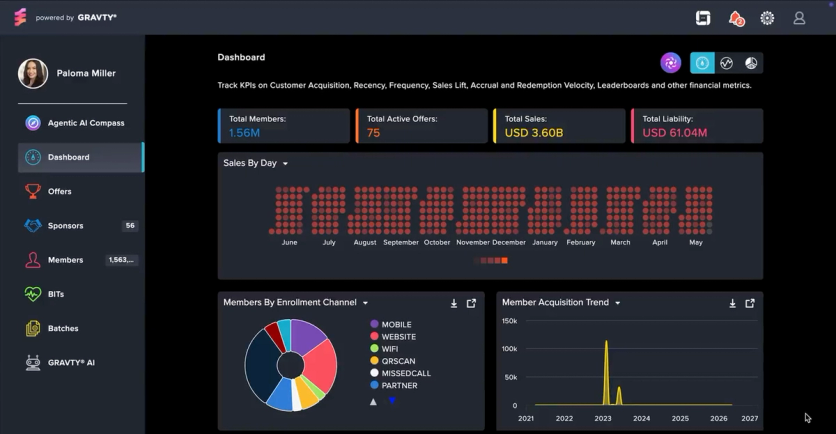Click the BITs heartbeat icon
The image size is (836, 434).
click(x=33, y=294)
